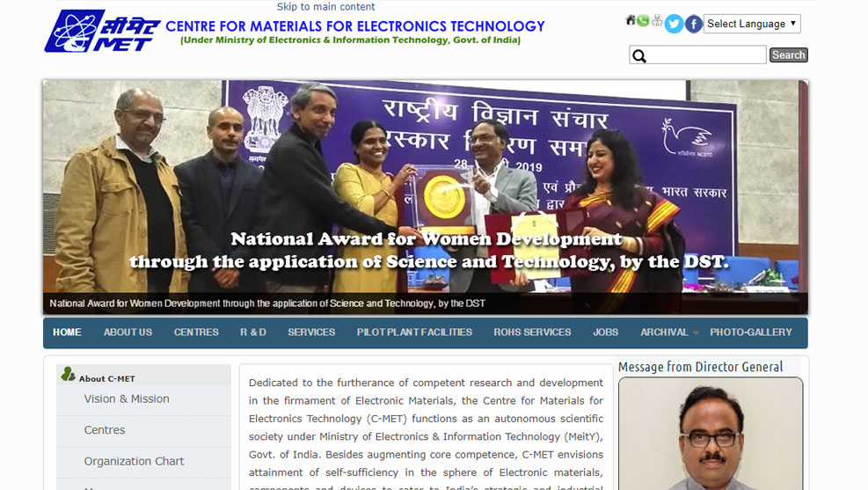Open Vision & Mission in the sidebar

(127, 399)
